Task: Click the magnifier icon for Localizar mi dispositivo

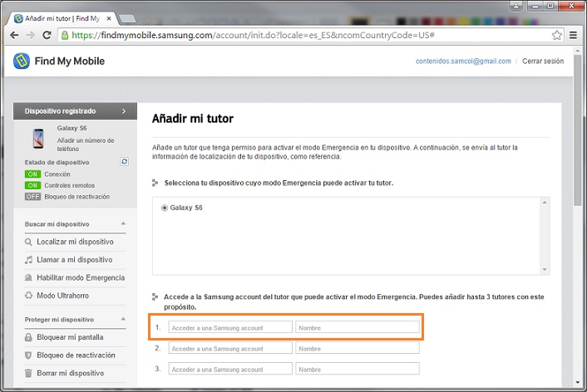Action: pos(28,242)
